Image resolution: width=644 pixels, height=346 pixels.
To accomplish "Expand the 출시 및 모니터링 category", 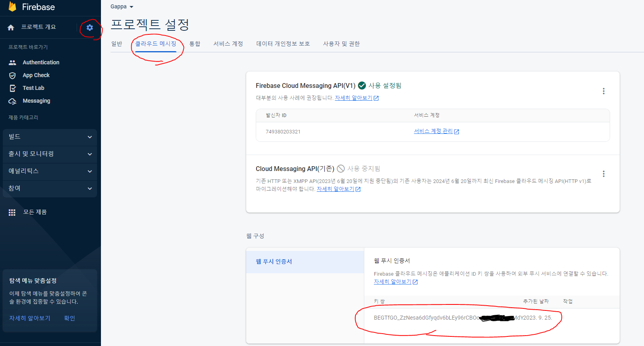I will tap(50, 154).
